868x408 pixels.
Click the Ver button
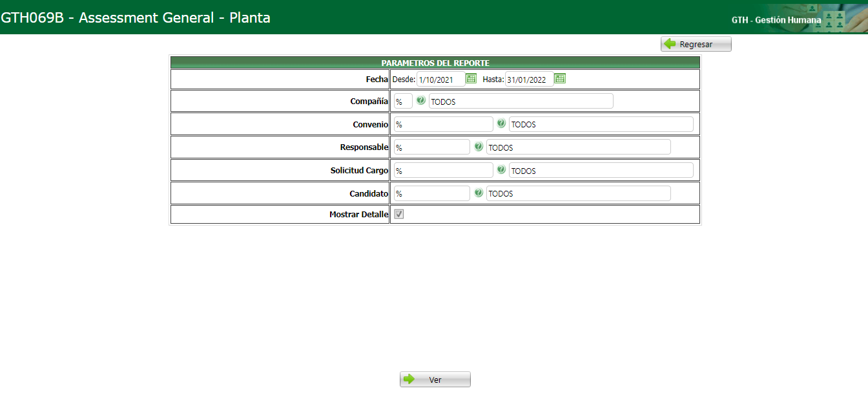(x=435, y=380)
